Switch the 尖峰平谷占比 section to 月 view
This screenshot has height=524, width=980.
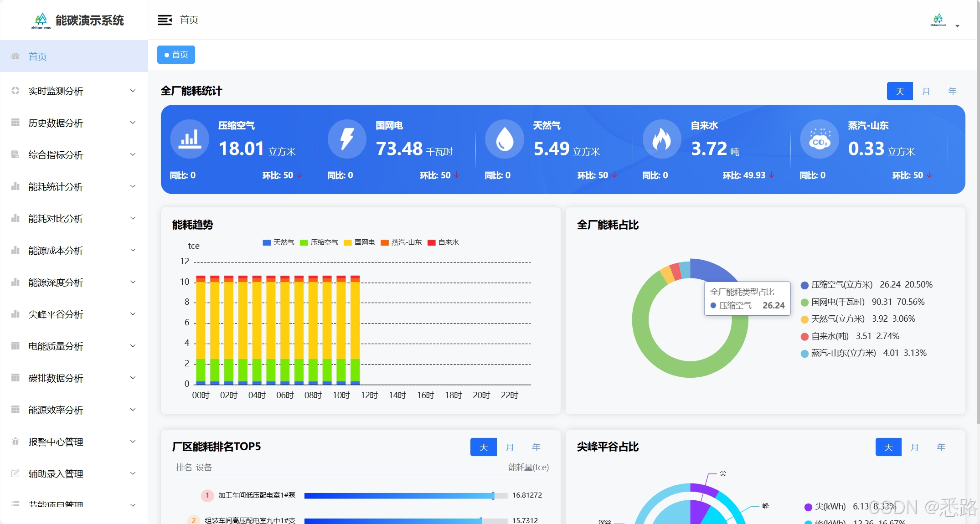point(914,447)
